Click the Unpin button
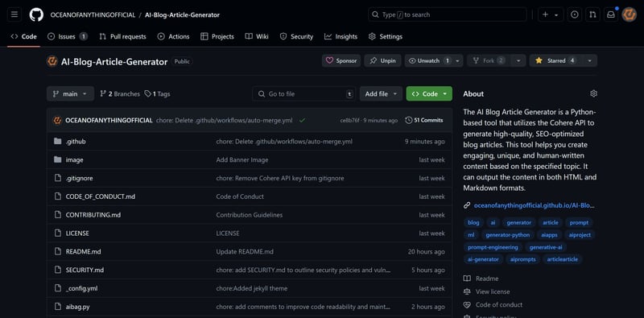This screenshot has width=644, height=318. (x=382, y=61)
